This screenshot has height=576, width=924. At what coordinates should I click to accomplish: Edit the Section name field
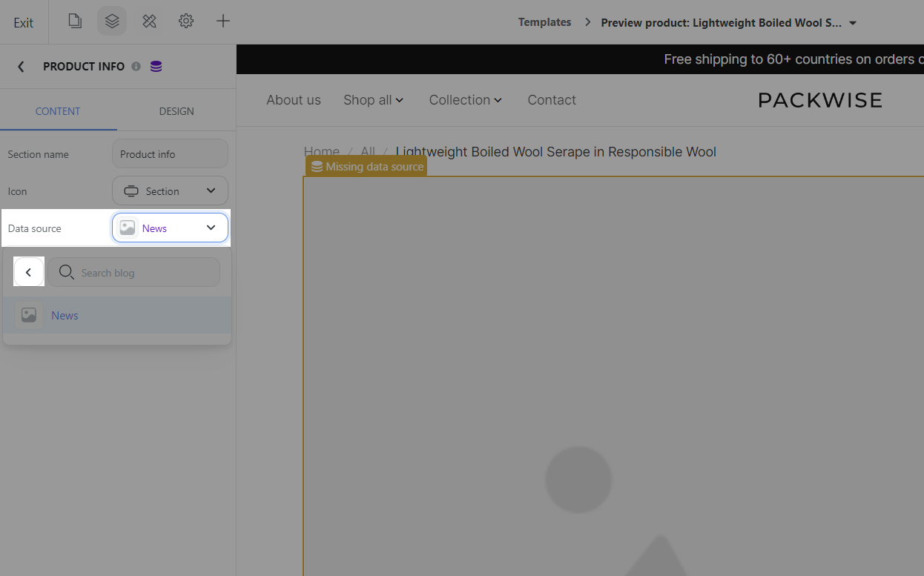pos(170,154)
